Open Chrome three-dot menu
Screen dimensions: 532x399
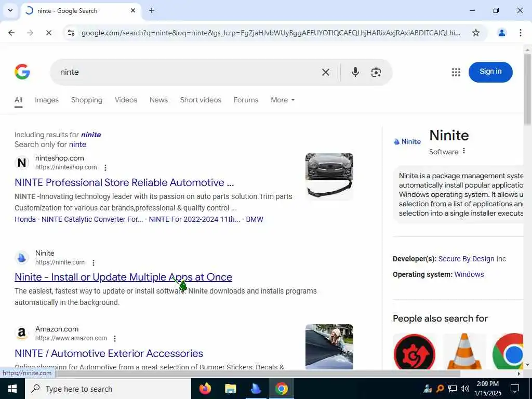coord(521,33)
